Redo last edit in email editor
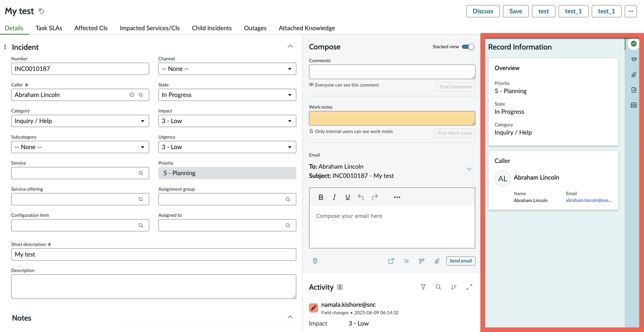 tap(375, 197)
